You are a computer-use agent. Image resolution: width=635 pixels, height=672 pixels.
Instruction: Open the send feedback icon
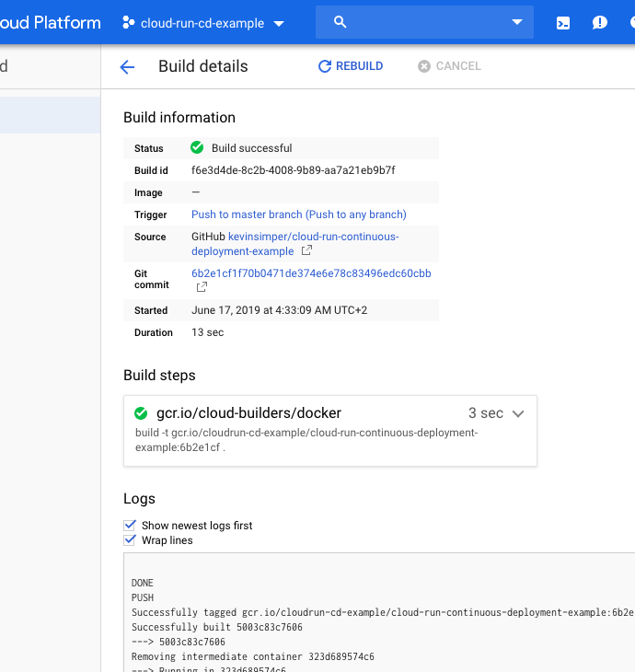click(x=599, y=22)
